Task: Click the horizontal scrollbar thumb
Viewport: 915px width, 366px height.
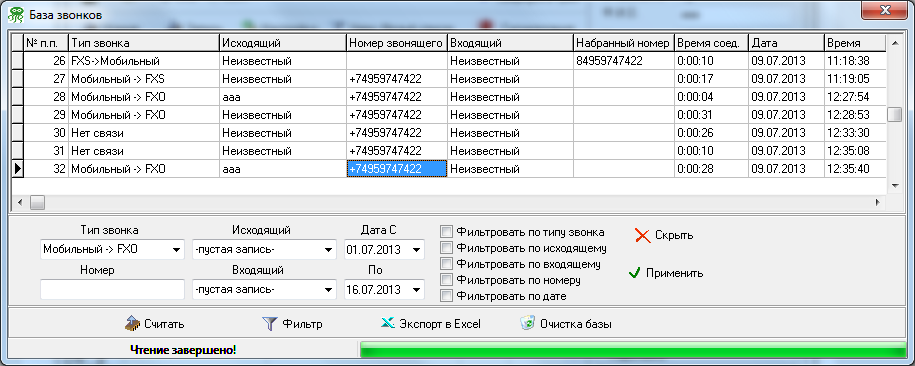Action: [x=38, y=203]
